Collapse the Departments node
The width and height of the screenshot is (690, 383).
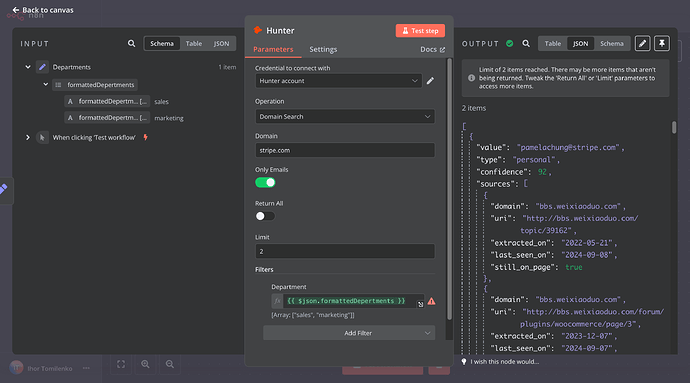click(28, 67)
